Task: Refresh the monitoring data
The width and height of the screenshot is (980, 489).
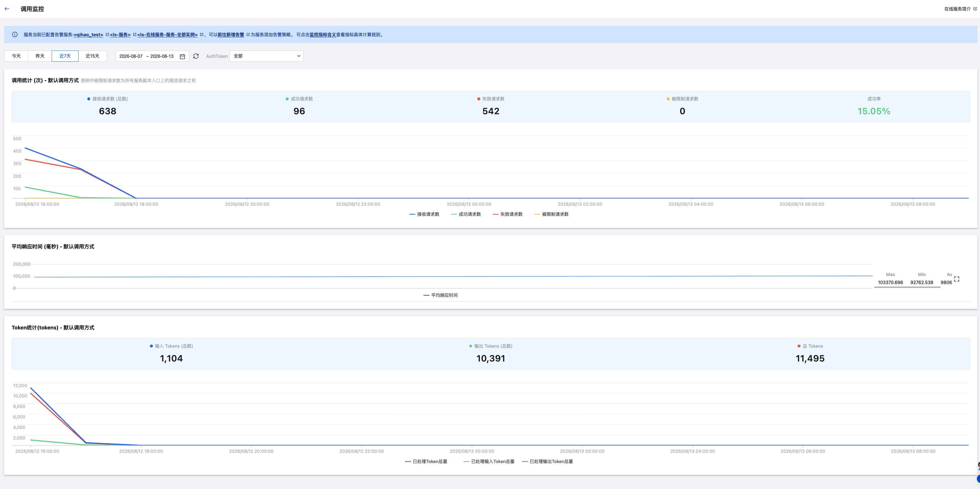Action: point(196,56)
